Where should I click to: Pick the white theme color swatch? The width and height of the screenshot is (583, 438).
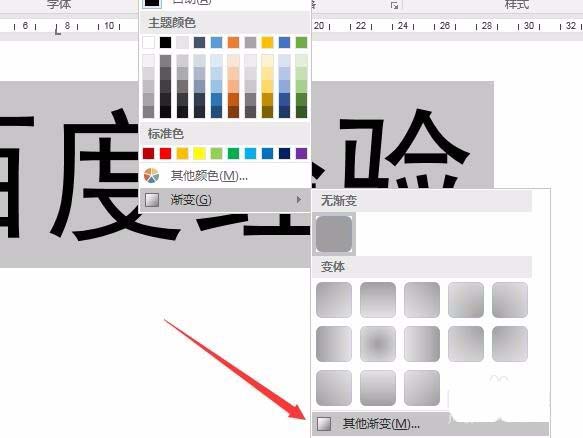coord(148,42)
